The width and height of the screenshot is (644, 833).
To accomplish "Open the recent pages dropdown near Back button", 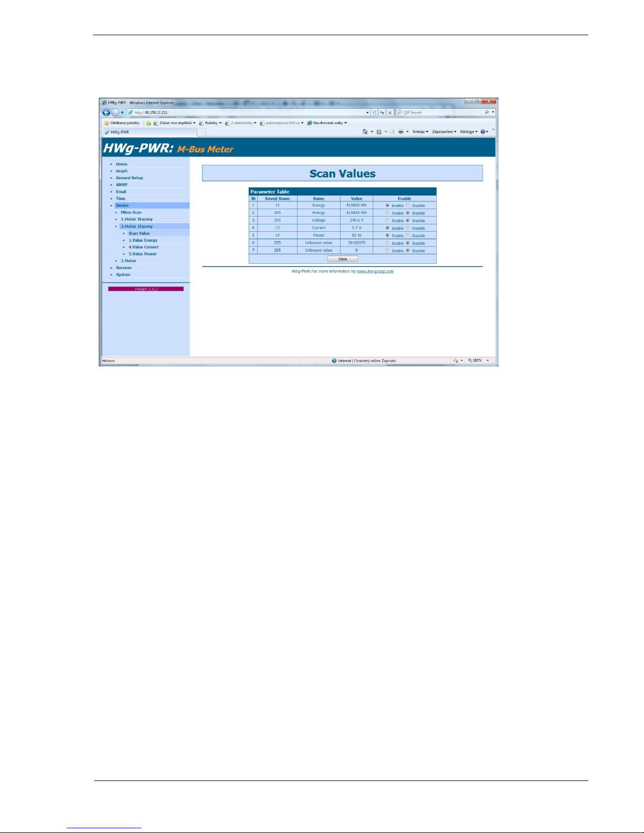I will 122,112.
